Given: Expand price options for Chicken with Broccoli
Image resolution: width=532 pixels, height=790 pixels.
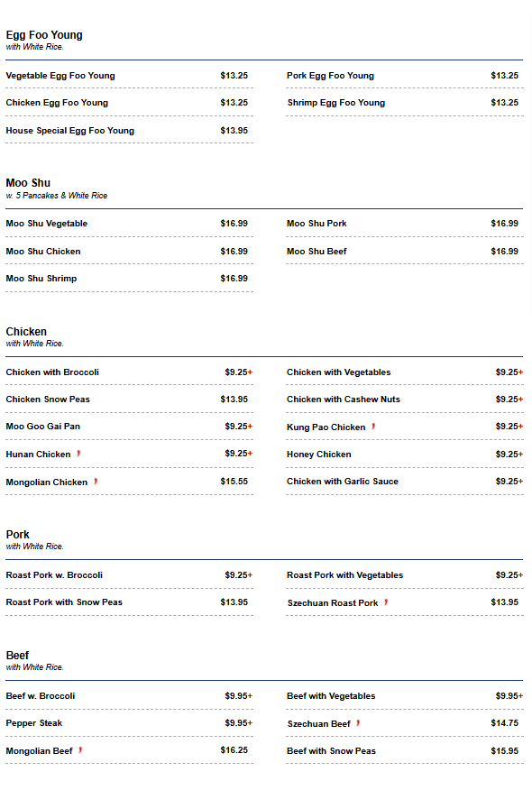Looking at the screenshot, I should pyautogui.click(x=238, y=372).
